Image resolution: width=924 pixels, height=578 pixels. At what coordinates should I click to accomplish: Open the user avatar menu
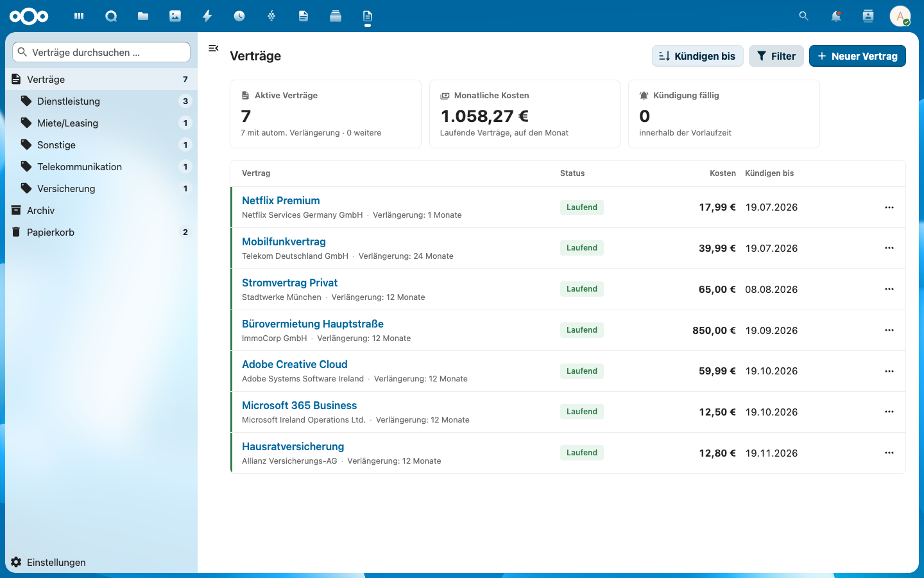tap(900, 16)
